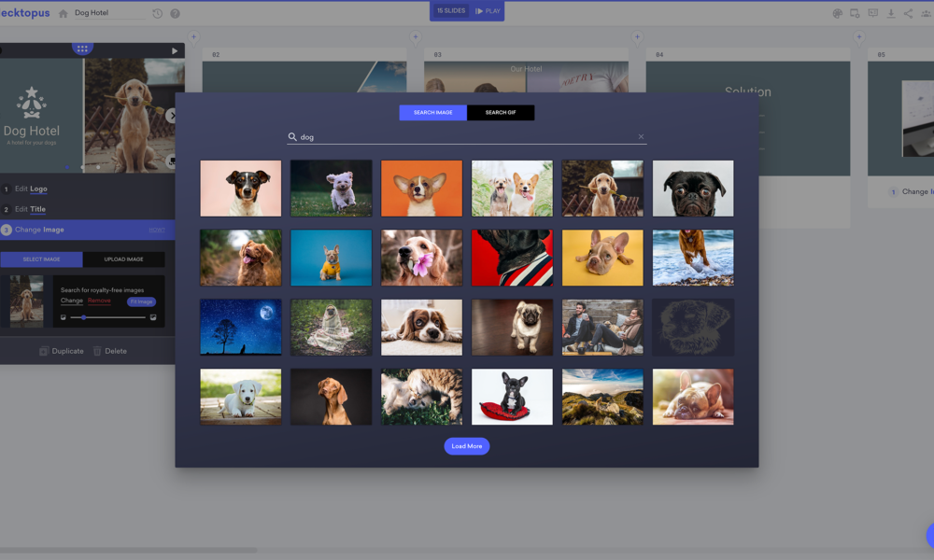
Task: Select the black pug thumbnail
Action: [x=692, y=189]
